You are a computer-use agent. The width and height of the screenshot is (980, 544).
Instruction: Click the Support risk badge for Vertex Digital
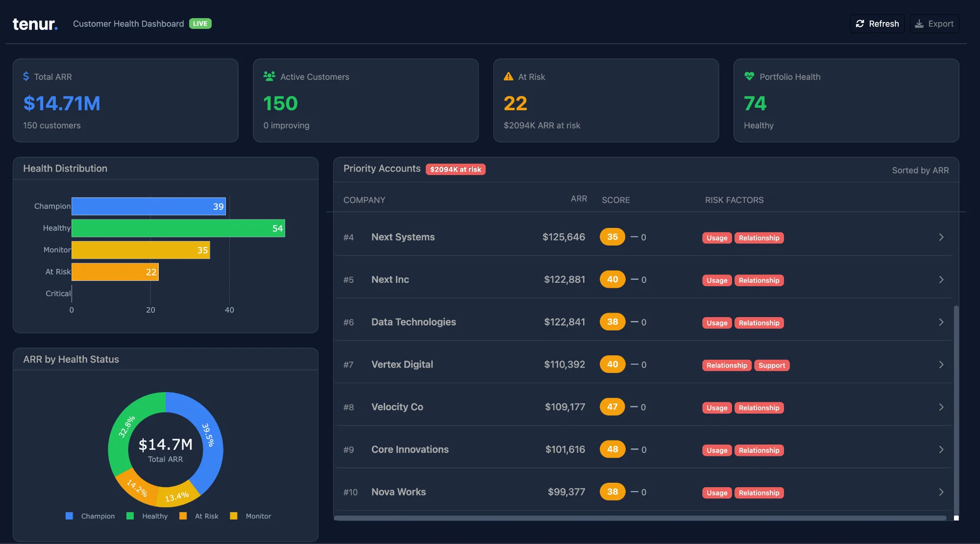pos(772,365)
